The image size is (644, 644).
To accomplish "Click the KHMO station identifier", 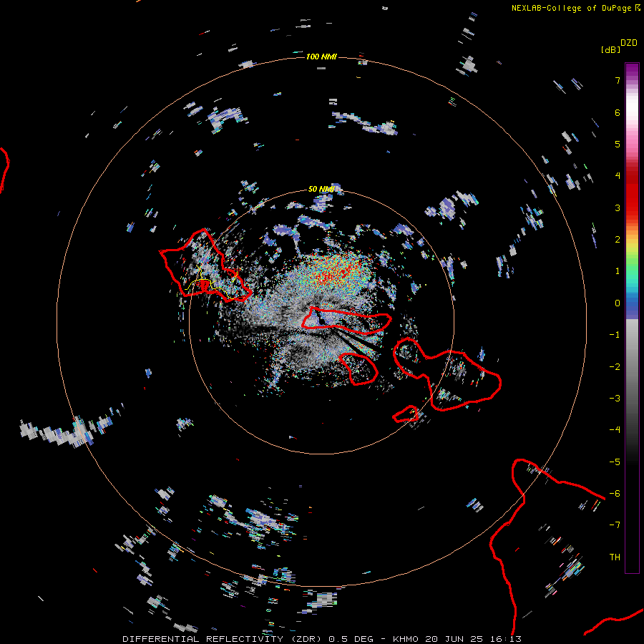I will click(406, 639).
